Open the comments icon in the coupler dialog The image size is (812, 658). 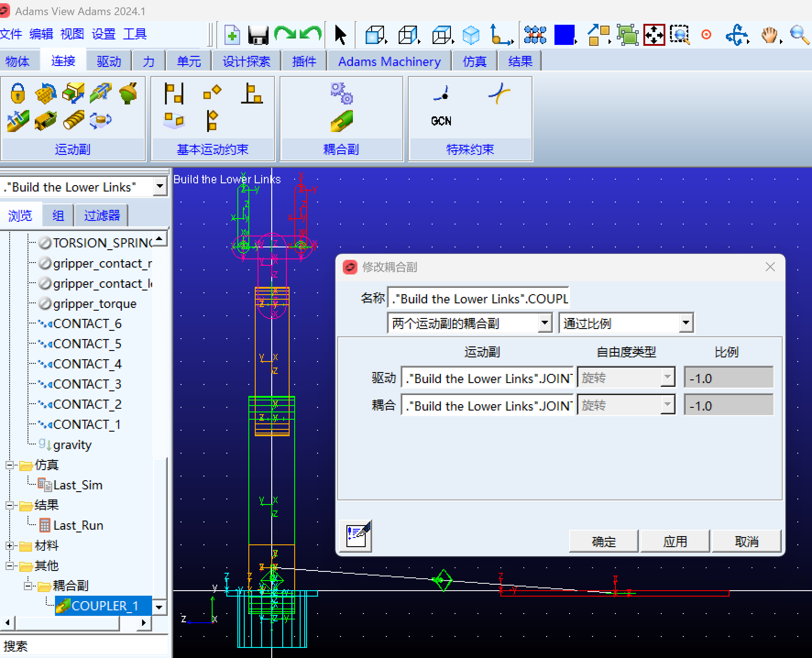tap(357, 535)
